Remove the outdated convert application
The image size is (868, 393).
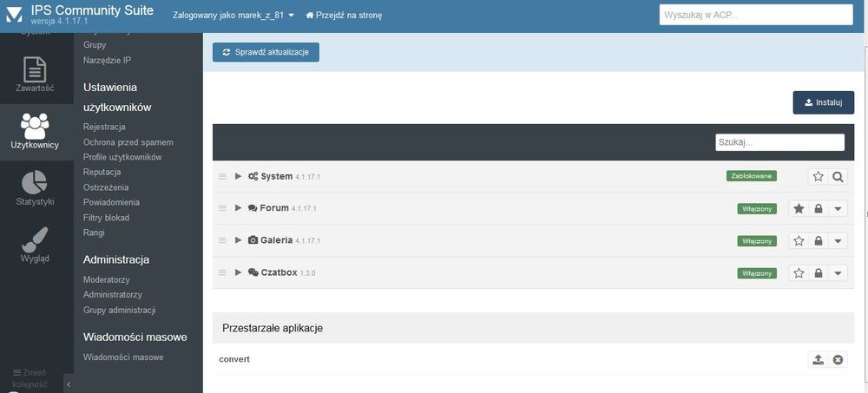838,360
